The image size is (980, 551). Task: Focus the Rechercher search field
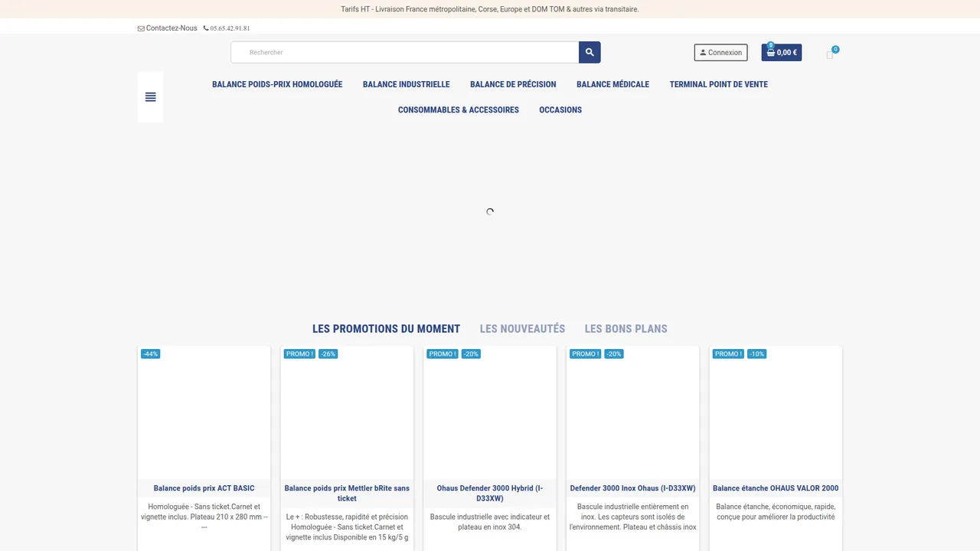click(405, 52)
